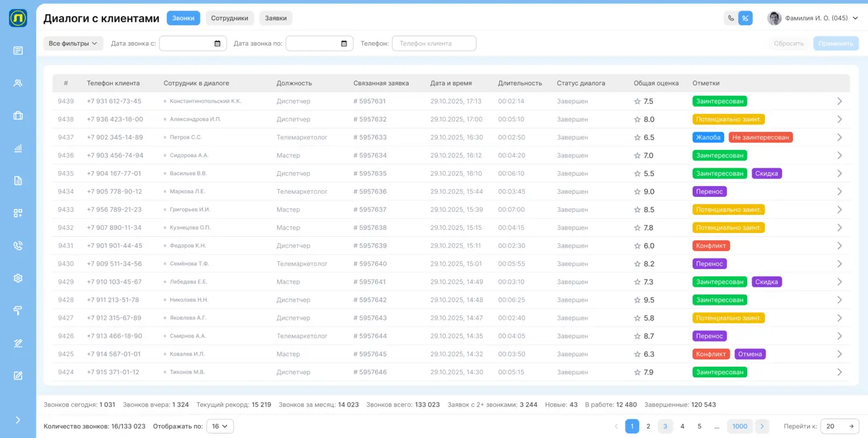868x438 pixels.
Task: Open the bar chart statistics sidebar icon
Action: pos(18,149)
